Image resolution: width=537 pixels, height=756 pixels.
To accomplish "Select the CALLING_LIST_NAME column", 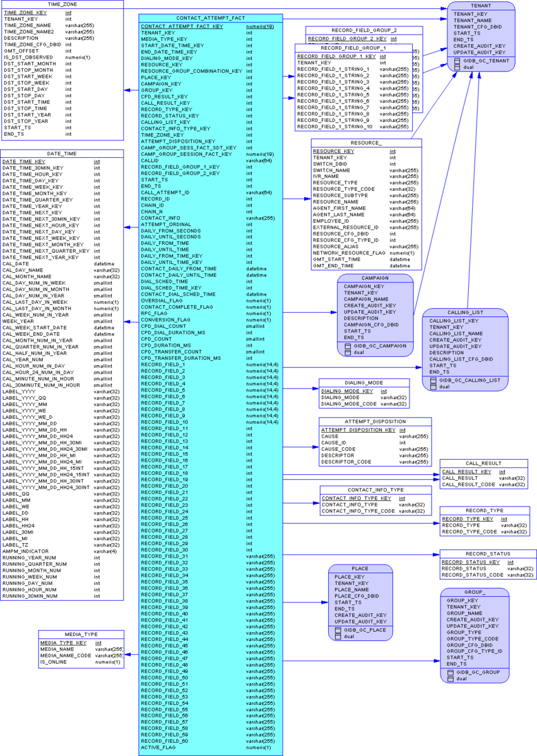I will [x=456, y=333].
